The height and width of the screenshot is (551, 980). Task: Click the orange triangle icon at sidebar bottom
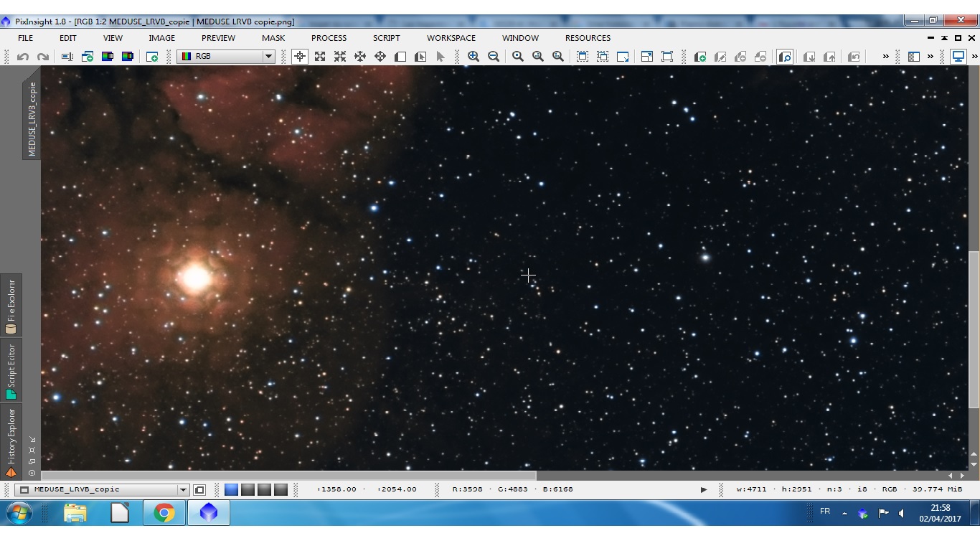[11, 473]
